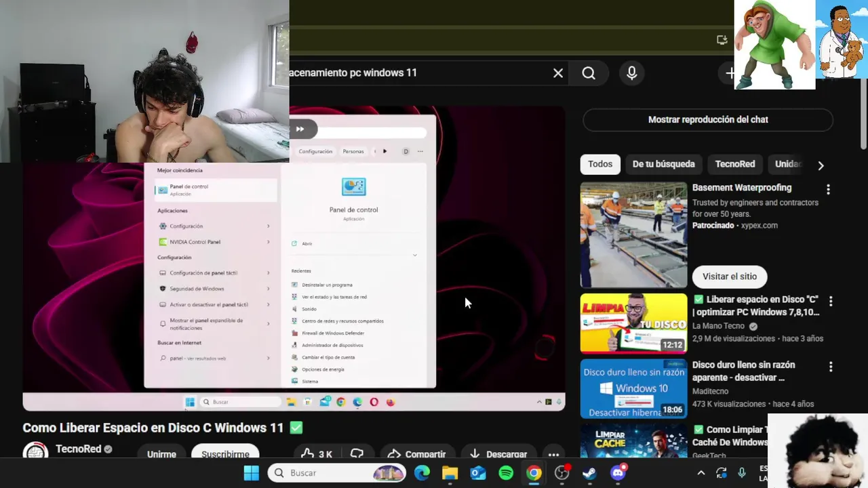
Task: Click the Panel de control icon in the video preview
Action: 353,187
